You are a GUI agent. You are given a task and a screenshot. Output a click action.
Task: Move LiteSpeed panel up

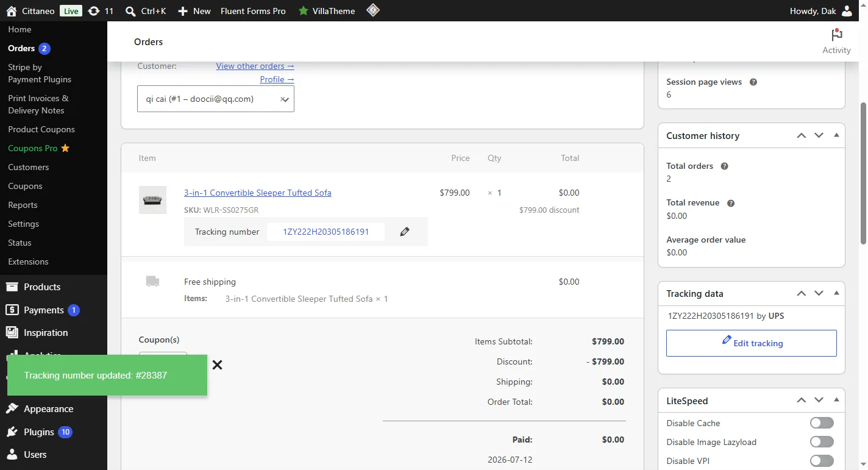click(802, 401)
